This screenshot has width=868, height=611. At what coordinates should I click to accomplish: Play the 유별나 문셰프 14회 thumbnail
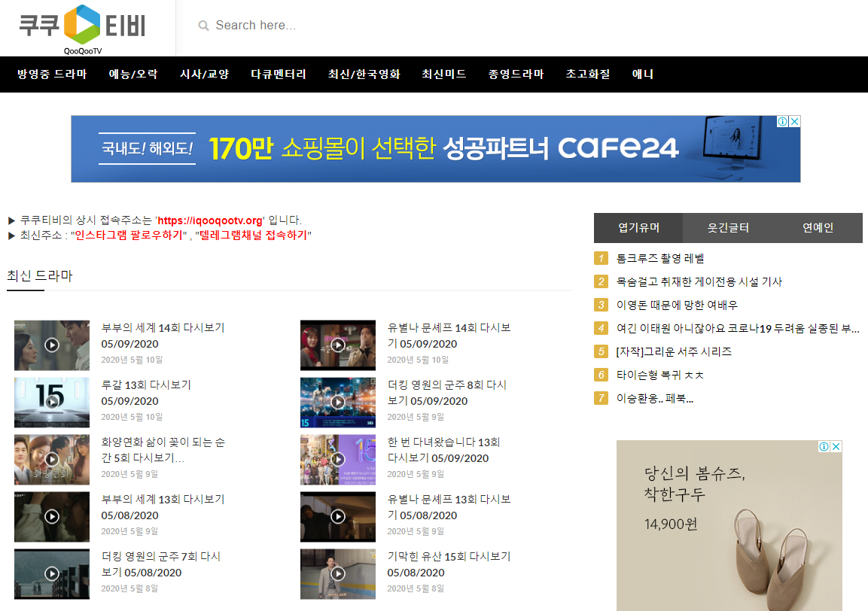pyautogui.click(x=338, y=345)
